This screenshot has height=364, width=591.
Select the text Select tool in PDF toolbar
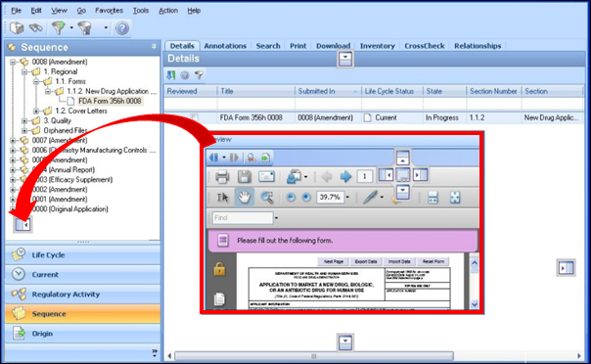(x=222, y=197)
